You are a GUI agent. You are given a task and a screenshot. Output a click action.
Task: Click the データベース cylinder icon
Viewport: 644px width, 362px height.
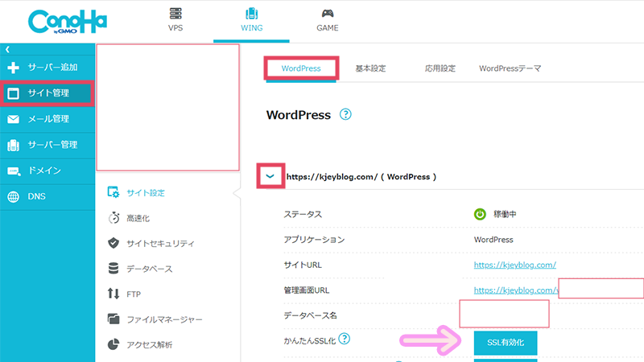point(114,268)
